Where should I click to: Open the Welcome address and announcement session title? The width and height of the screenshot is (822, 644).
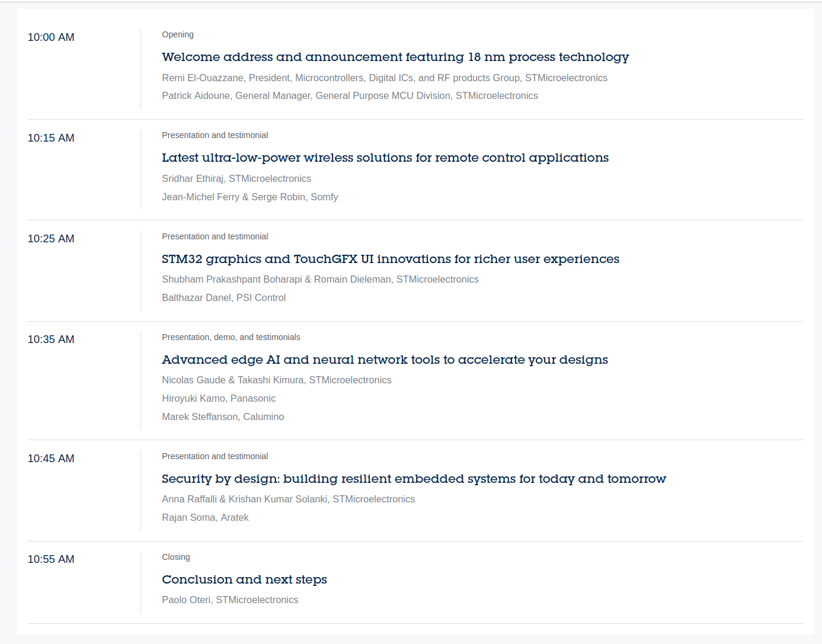pos(395,57)
